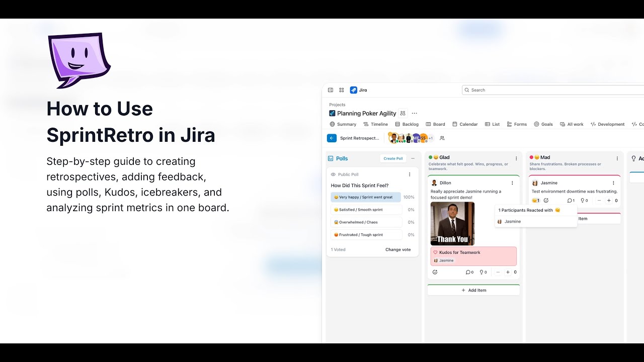Screen dimensions: 644x362
Task: Increase the vote on Jasmine's card
Action: [x=609, y=201]
